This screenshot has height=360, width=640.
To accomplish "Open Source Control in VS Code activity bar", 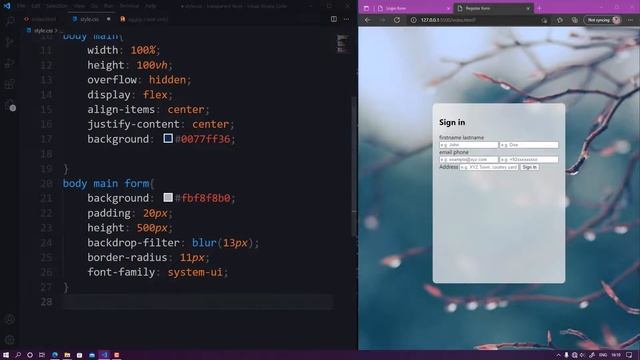I will click(10, 42).
